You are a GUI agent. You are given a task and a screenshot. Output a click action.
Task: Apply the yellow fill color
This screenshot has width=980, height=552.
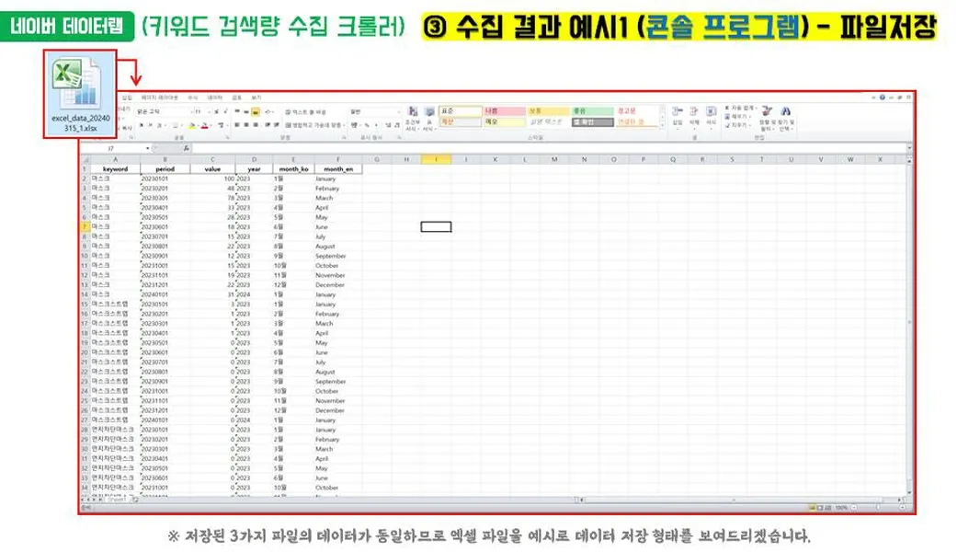click(x=192, y=125)
